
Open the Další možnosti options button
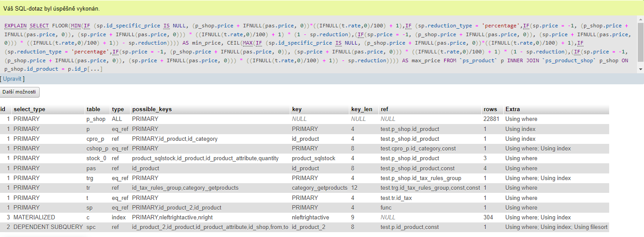[20, 92]
